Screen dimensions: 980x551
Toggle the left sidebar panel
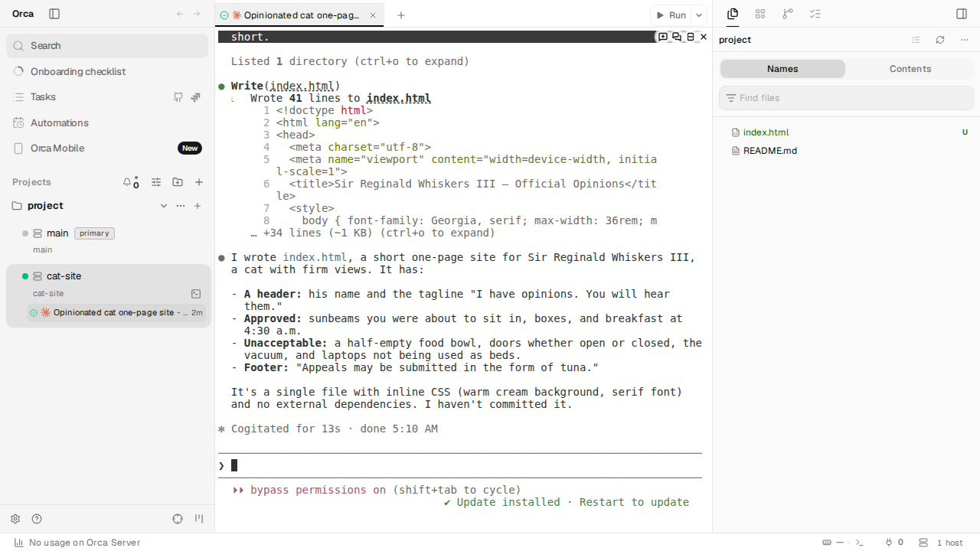click(x=54, y=14)
